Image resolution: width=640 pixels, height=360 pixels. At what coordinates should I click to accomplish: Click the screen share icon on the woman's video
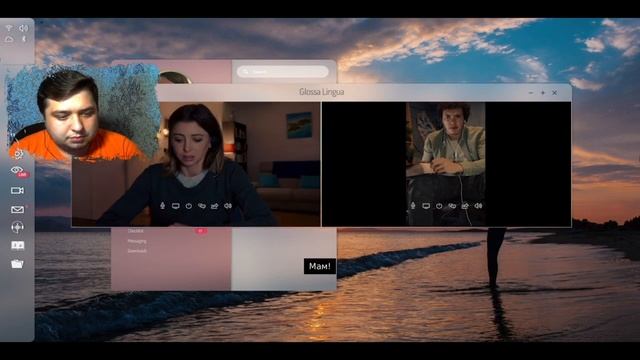[x=176, y=206]
